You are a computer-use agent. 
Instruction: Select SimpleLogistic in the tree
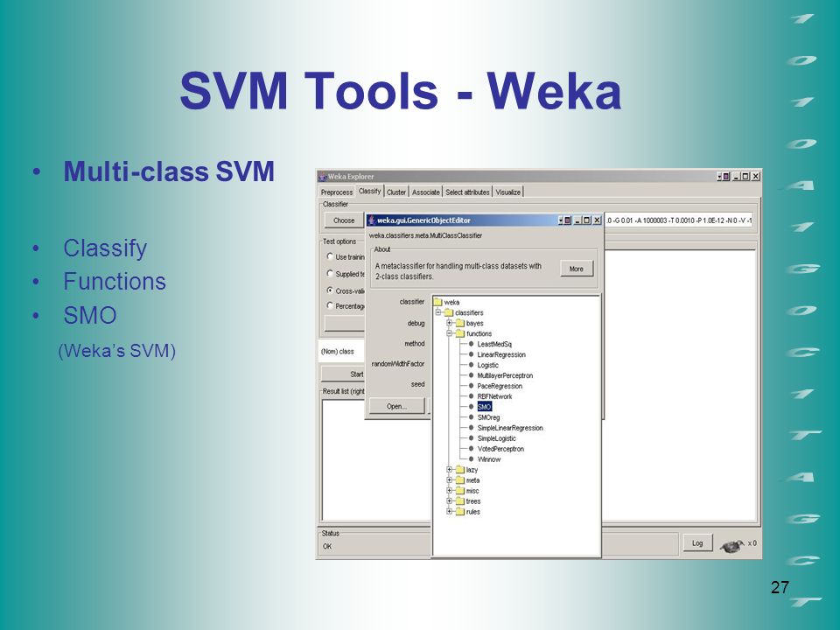click(497, 438)
